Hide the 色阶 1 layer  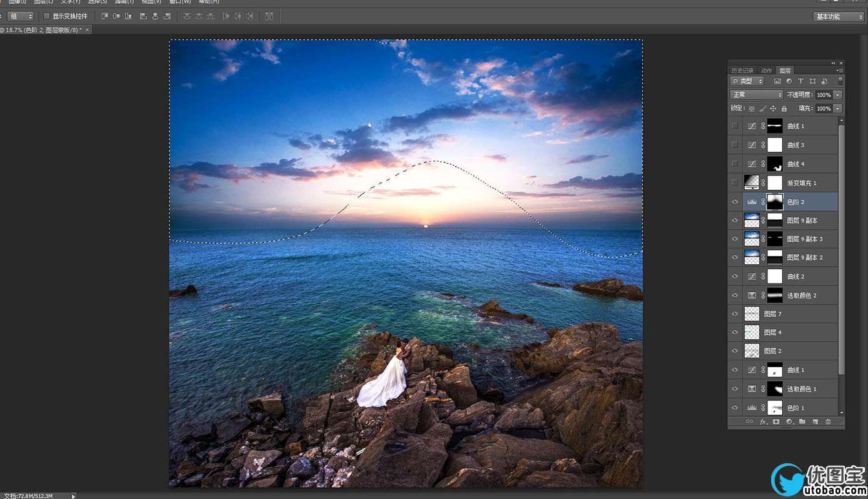pyautogui.click(x=735, y=407)
